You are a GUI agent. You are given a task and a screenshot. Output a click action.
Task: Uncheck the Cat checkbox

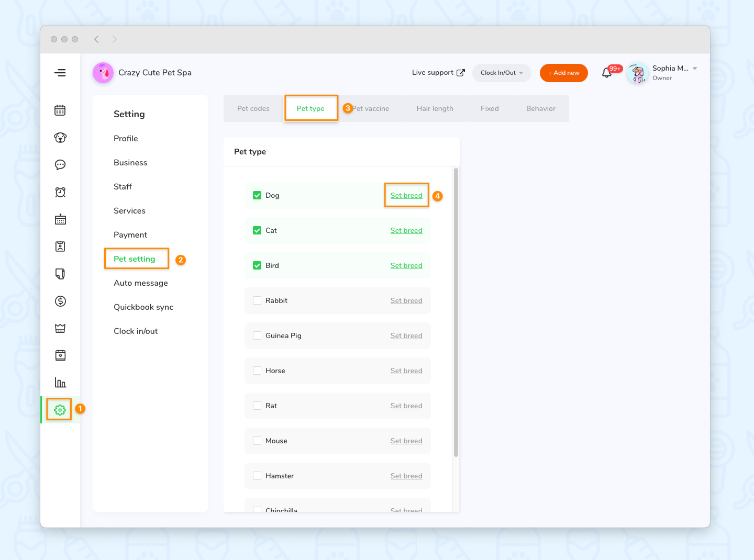(x=257, y=230)
